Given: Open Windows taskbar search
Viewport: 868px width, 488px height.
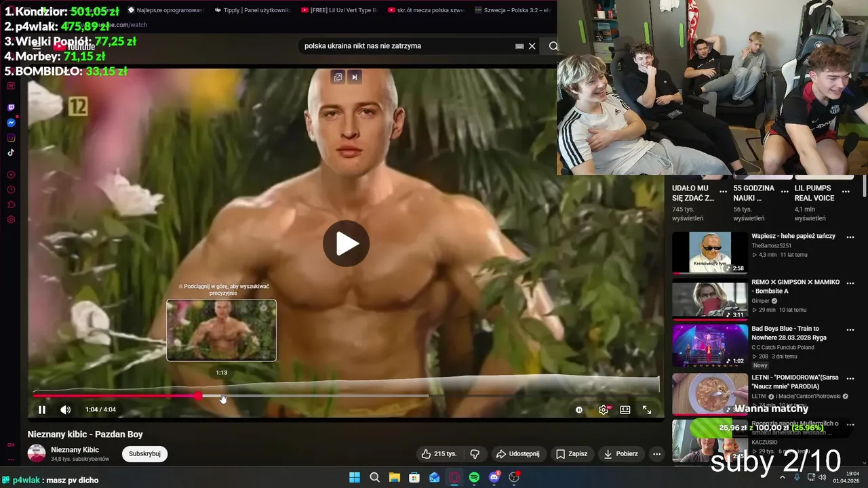Looking at the screenshot, I should click(x=374, y=477).
